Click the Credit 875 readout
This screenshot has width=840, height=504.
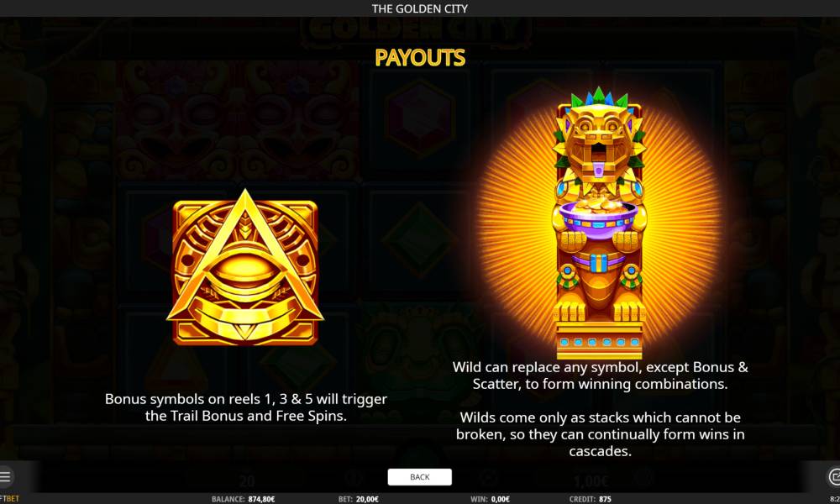(591, 499)
